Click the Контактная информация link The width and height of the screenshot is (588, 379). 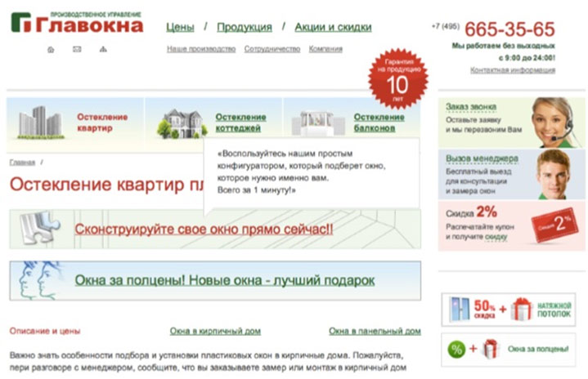[513, 70]
